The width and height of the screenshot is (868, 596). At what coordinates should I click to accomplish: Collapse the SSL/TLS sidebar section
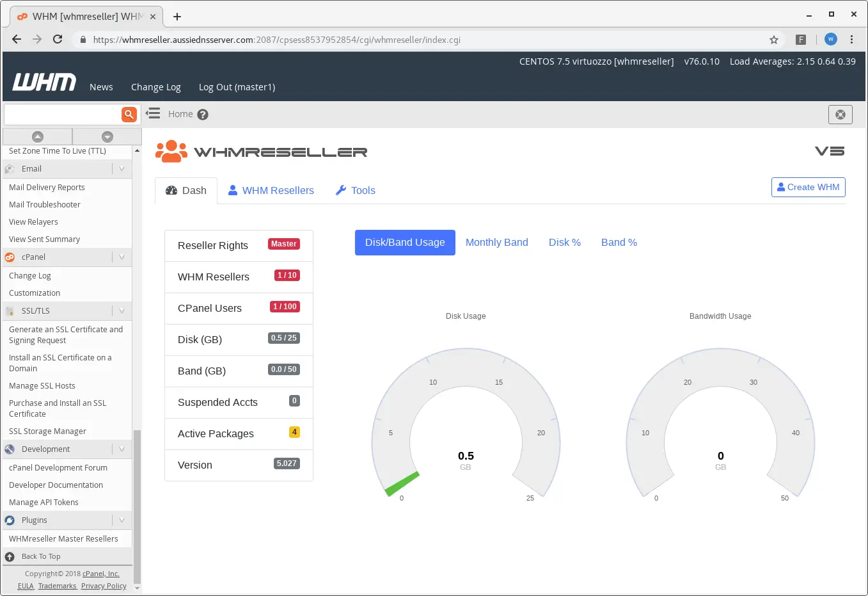click(122, 311)
